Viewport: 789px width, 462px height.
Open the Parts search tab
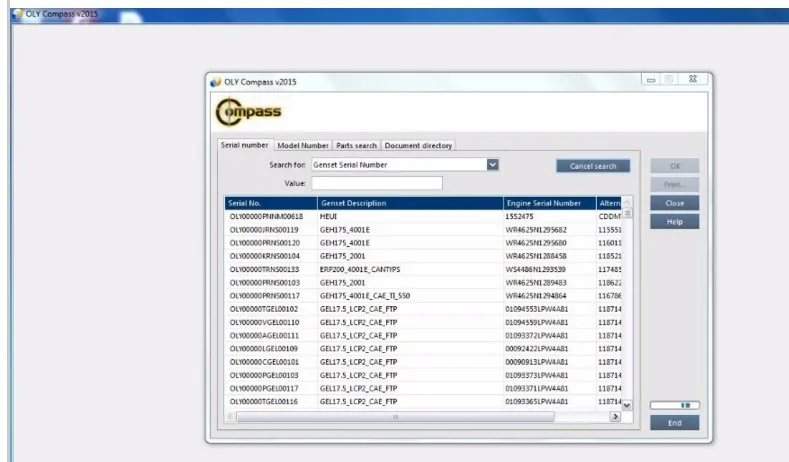(x=356, y=145)
